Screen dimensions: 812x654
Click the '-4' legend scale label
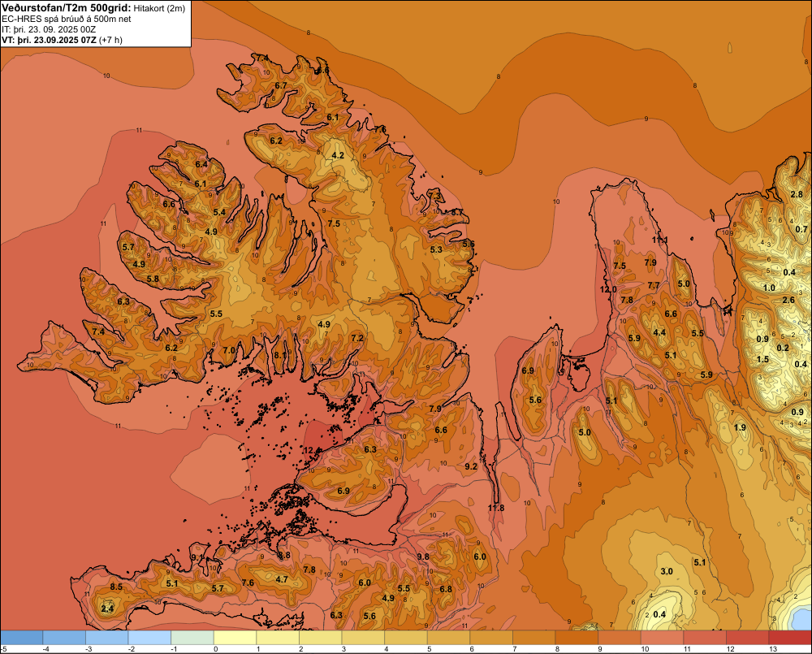click(x=45, y=649)
